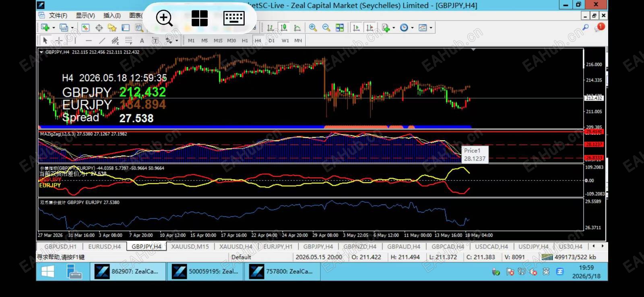
Task: Zoom in on the chart
Action: (x=313, y=27)
